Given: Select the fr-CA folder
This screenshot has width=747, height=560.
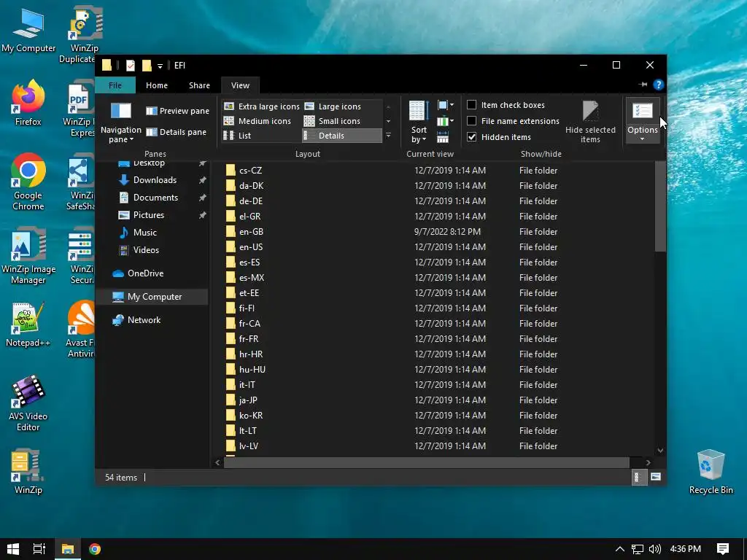Looking at the screenshot, I should pyautogui.click(x=249, y=324).
